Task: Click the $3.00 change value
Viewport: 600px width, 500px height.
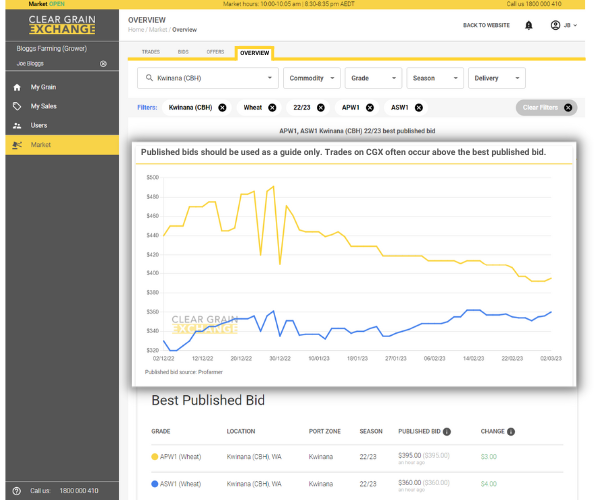Action: point(489,457)
